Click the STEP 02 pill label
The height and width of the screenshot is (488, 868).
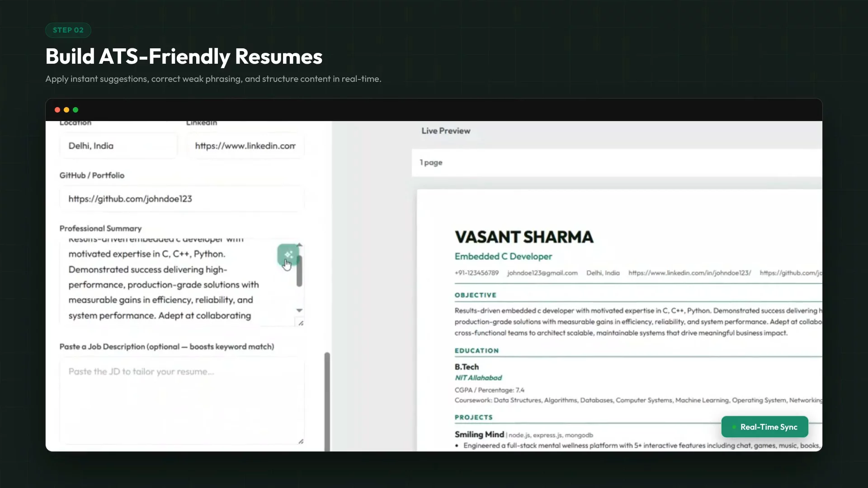(x=68, y=30)
